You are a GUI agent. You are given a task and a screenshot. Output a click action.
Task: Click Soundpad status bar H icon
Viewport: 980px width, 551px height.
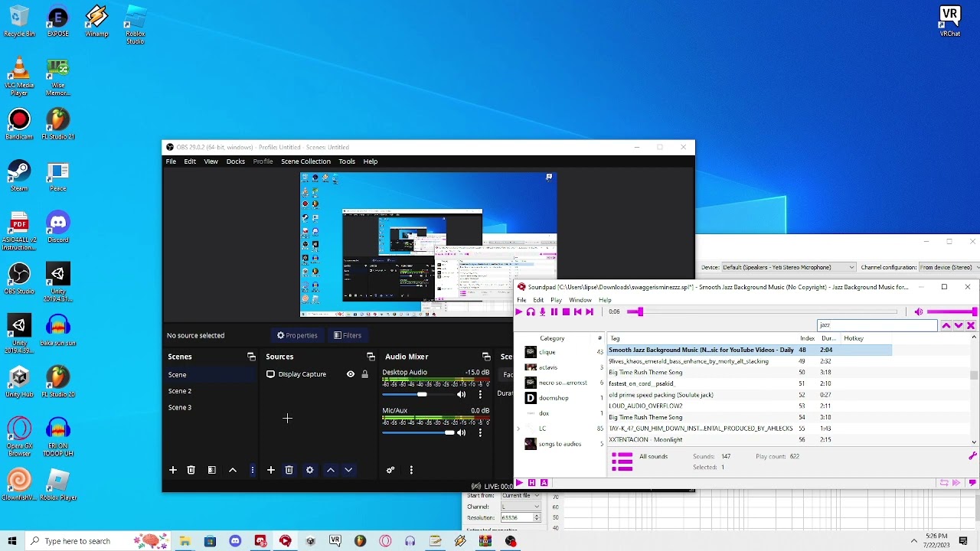click(x=531, y=483)
